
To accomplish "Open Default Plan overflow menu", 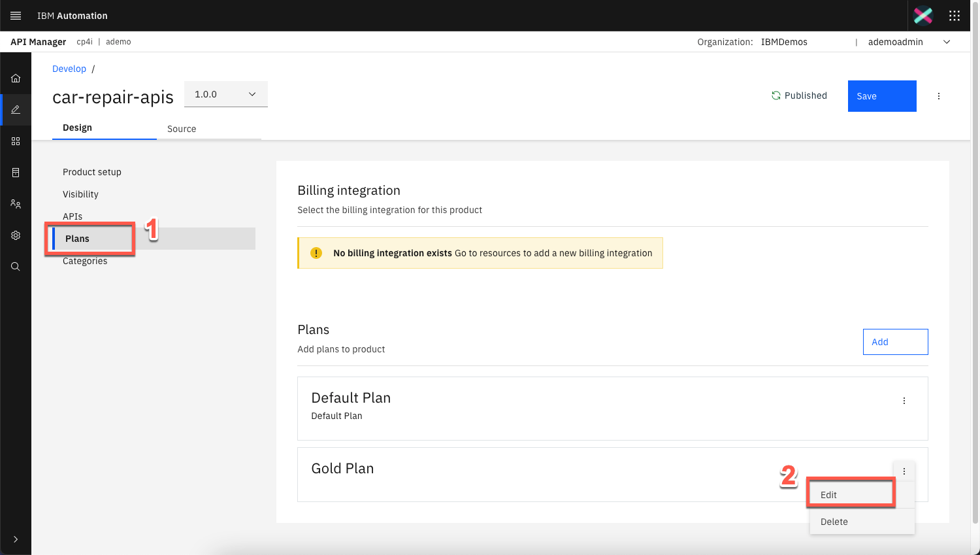I will (904, 401).
